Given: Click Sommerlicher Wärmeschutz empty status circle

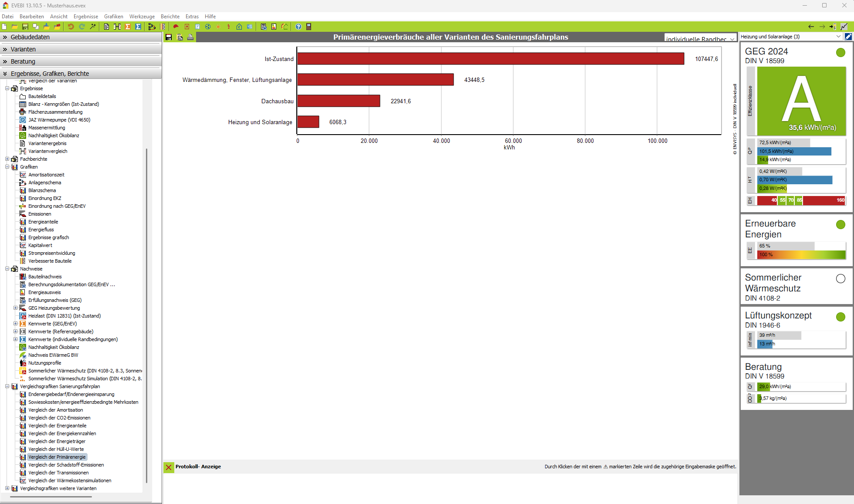Looking at the screenshot, I should coord(840,278).
